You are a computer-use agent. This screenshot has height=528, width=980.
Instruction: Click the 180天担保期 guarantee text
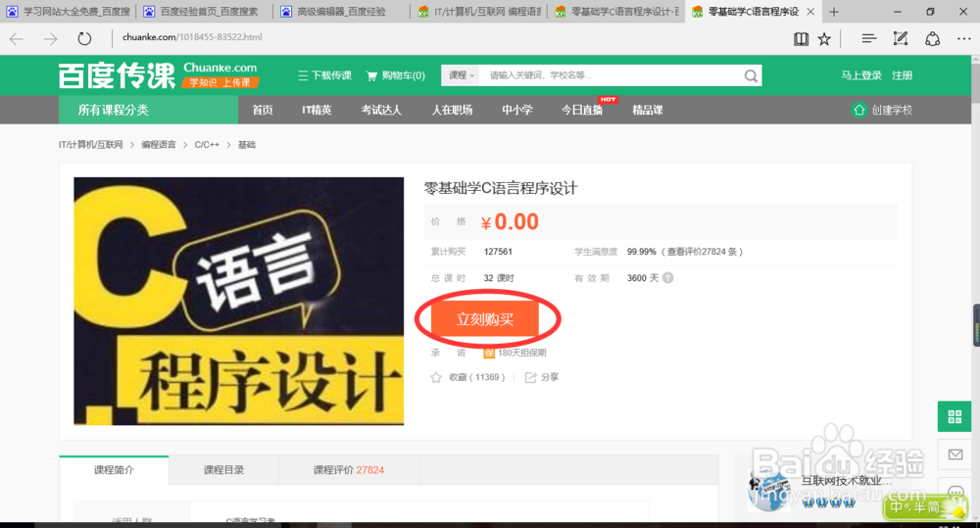(x=522, y=353)
